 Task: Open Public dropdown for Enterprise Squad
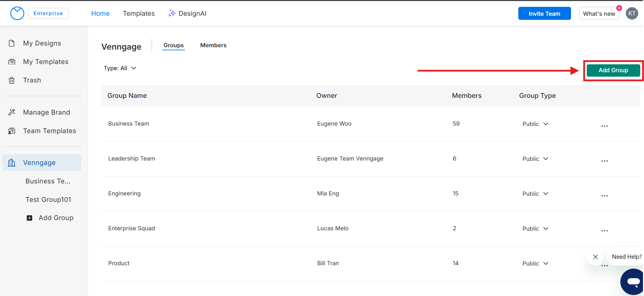535,229
